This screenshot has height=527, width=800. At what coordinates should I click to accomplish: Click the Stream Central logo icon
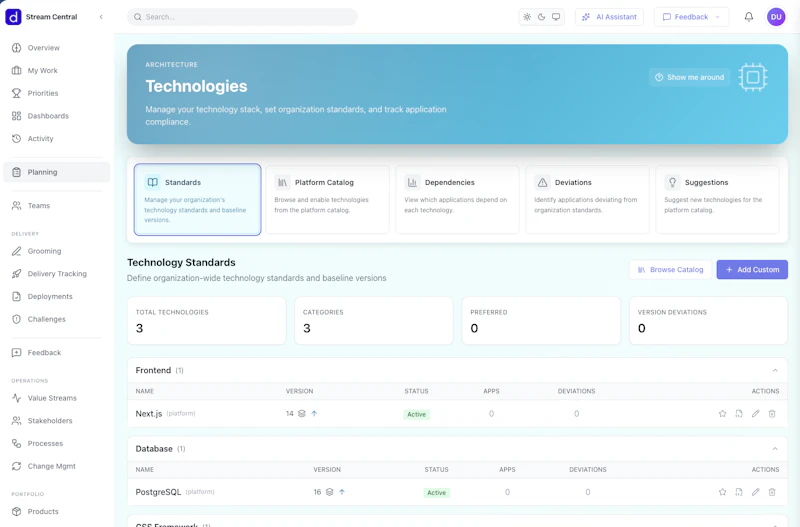click(13, 17)
